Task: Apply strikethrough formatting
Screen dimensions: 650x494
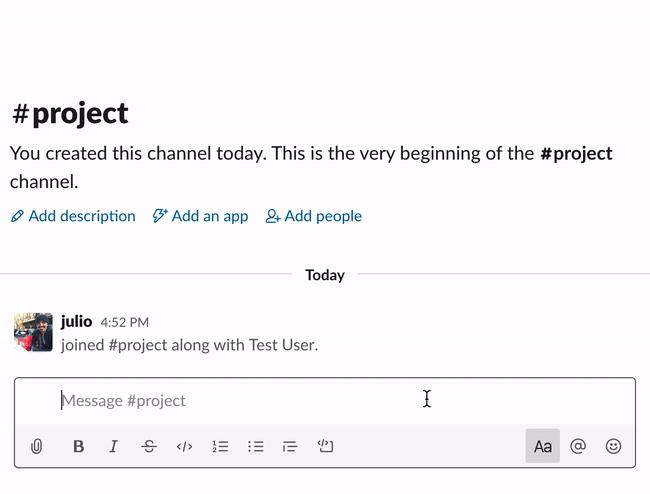Action: [149, 447]
